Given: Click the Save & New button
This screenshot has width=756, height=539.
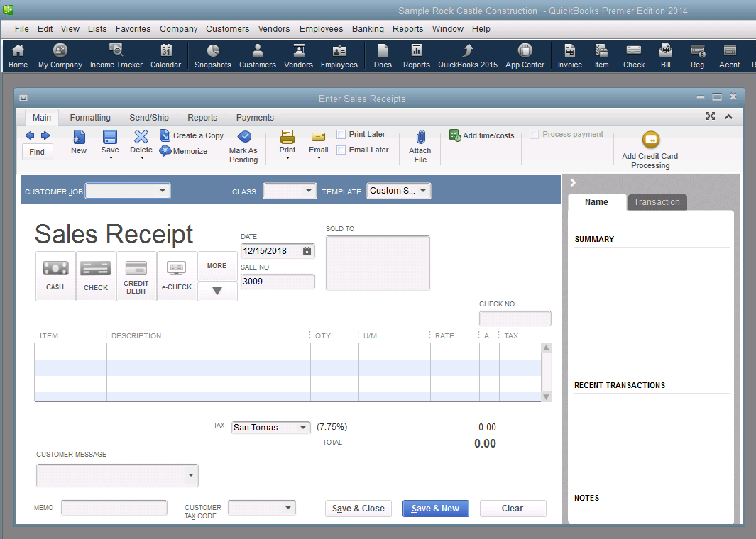Looking at the screenshot, I should click(x=435, y=509).
